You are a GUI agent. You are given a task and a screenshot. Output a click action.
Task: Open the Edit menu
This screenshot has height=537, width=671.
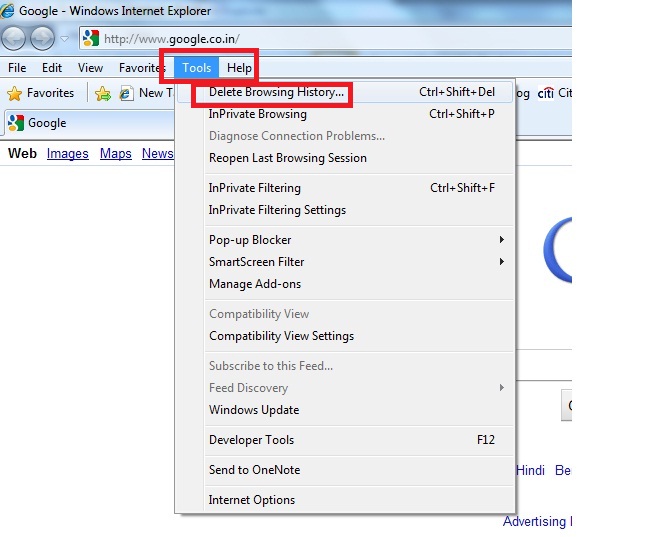point(52,68)
